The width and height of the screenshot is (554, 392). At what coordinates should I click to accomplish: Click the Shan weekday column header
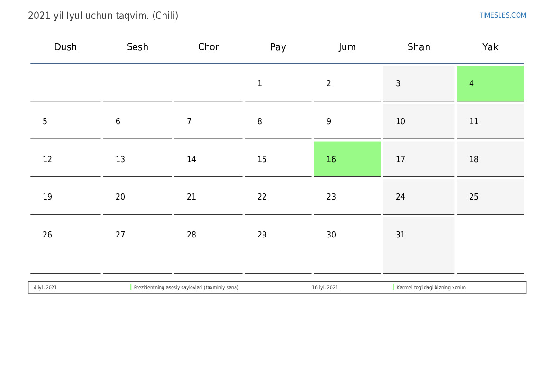418,47
